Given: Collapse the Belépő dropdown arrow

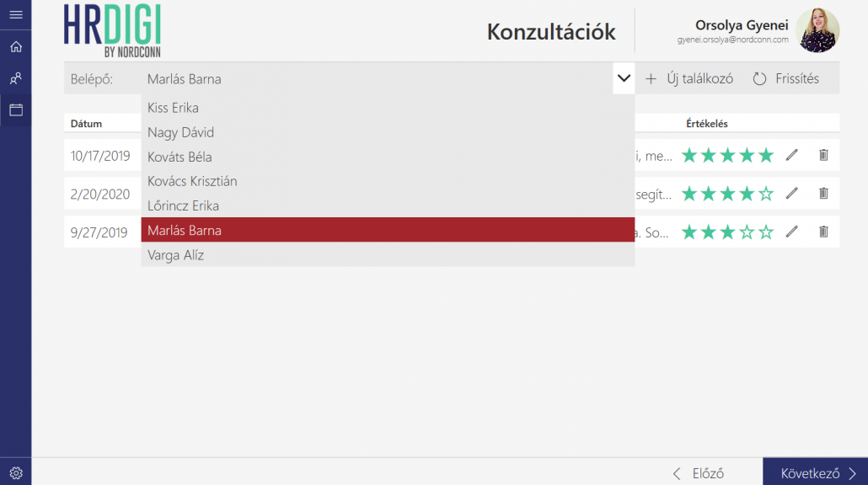Looking at the screenshot, I should (624, 79).
